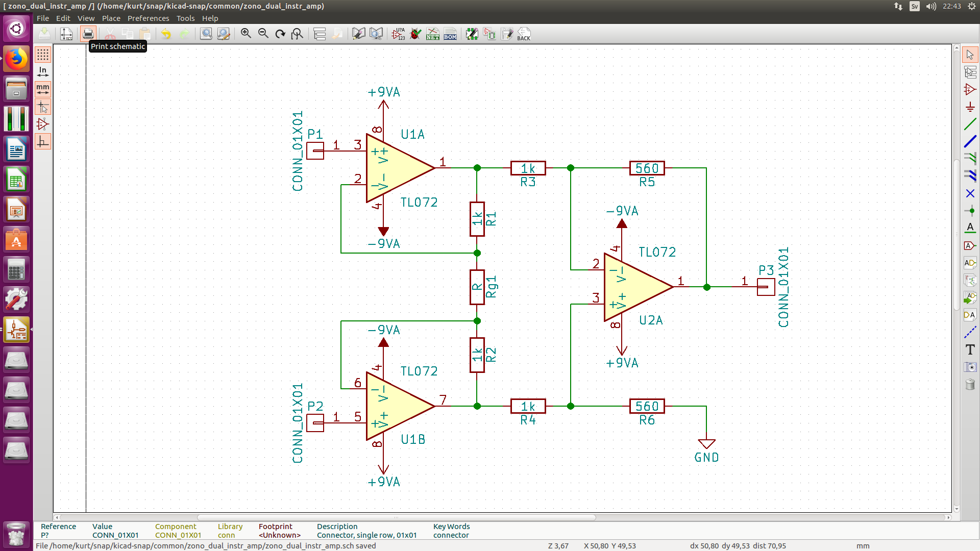Open LibreOffice Calc from dock
The image size is (980, 551).
[16, 180]
